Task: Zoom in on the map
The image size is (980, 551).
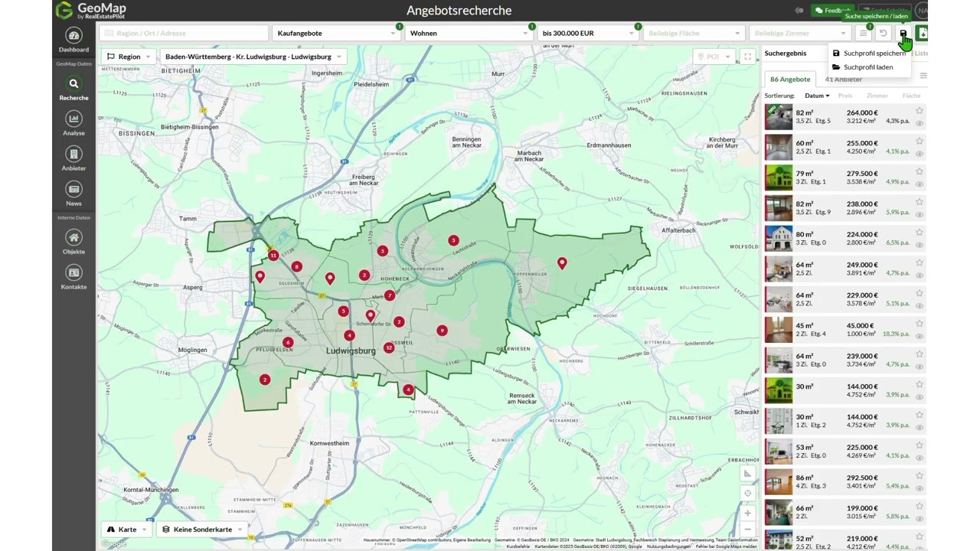Action: point(748,513)
